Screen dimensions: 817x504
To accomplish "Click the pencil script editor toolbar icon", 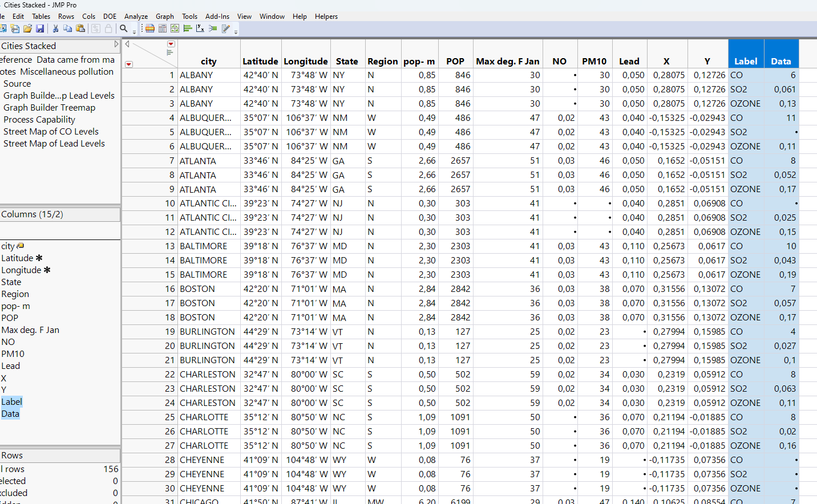I will point(225,29).
